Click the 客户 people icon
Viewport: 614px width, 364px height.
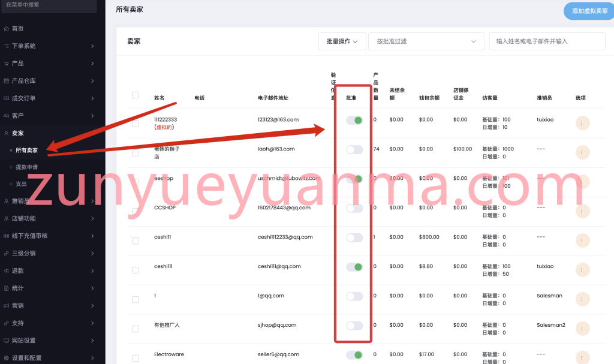point(6,116)
